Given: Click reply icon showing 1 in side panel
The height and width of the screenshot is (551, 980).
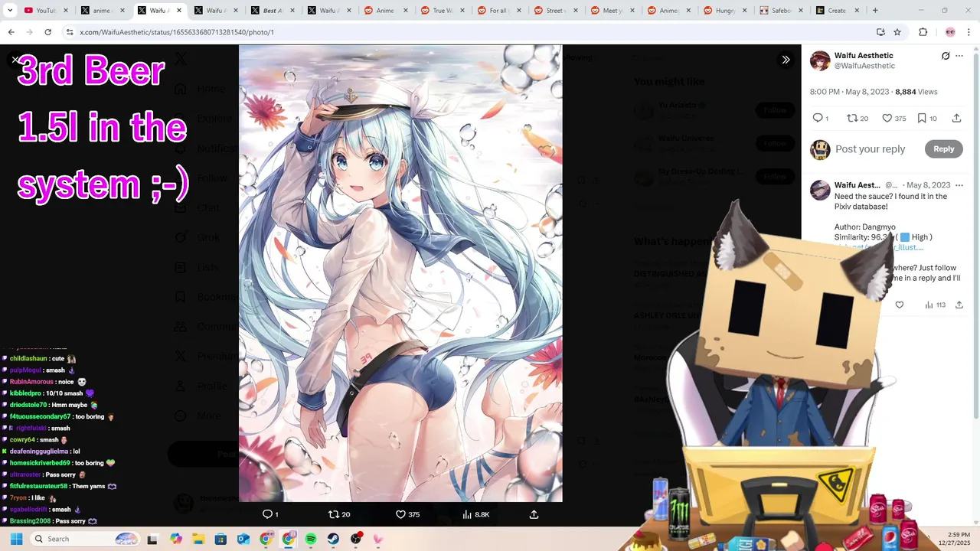Looking at the screenshot, I should pos(820,118).
